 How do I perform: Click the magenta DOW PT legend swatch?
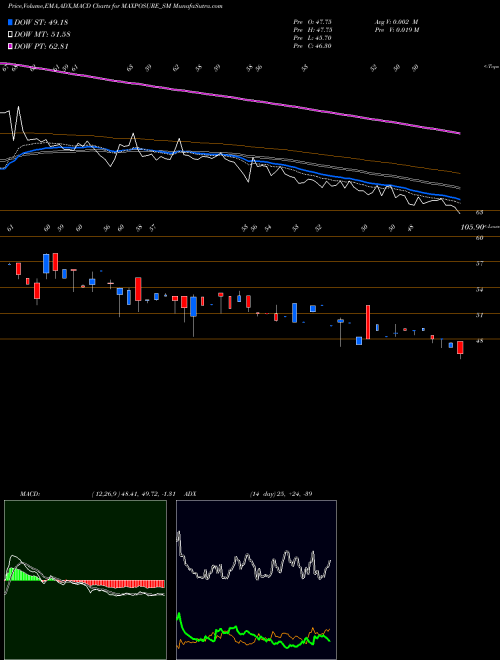pos(10,46)
